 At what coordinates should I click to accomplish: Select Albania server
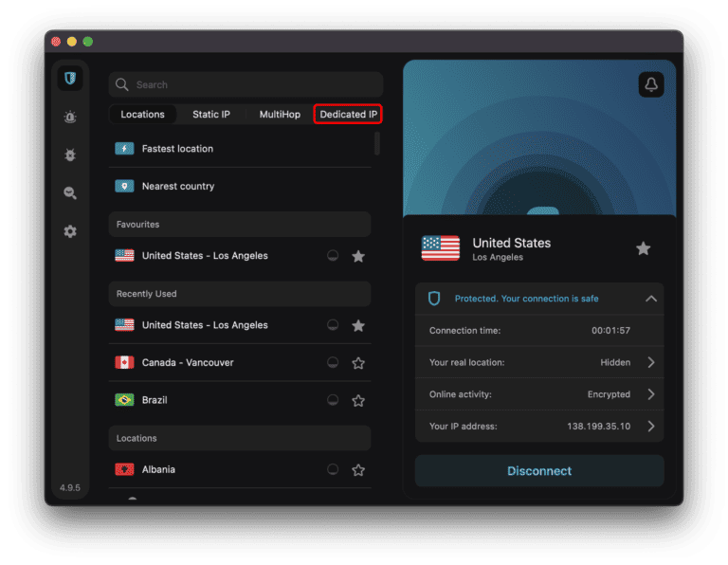click(x=240, y=469)
